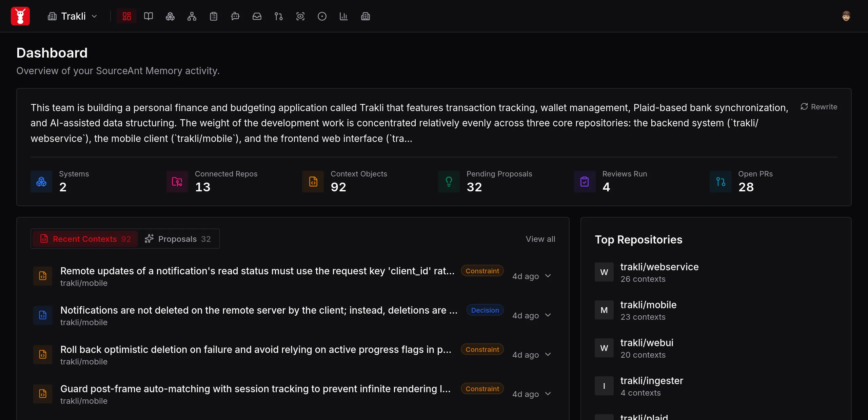Open the bot chat icon in top nav
The width and height of the screenshot is (868, 420).
[235, 16]
